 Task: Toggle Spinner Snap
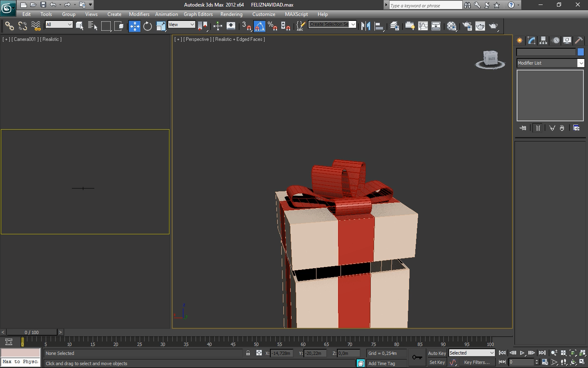(x=285, y=26)
